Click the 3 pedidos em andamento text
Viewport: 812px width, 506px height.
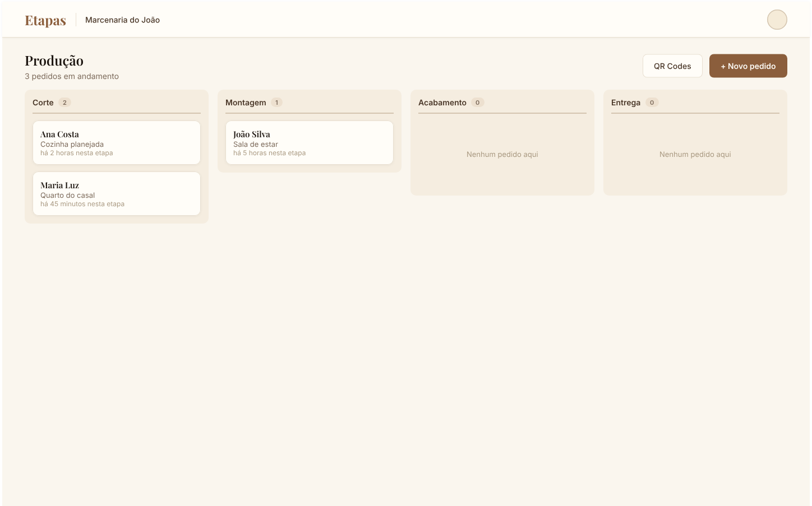coord(72,76)
